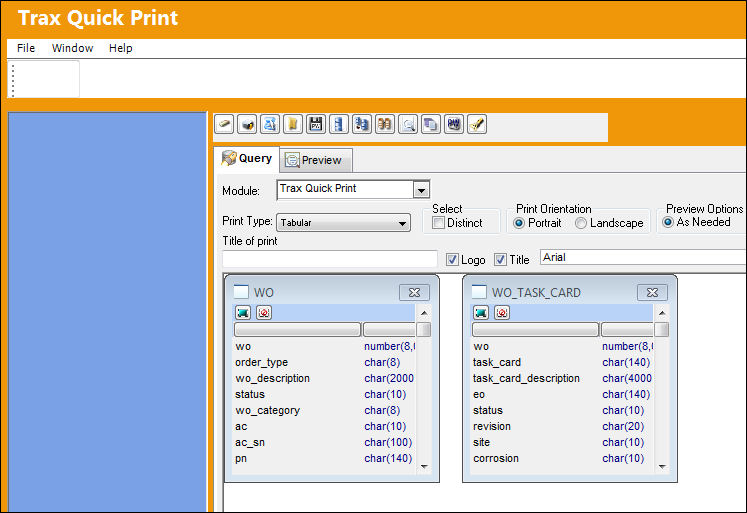Switch to the Preview tab

(x=316, y=160)
